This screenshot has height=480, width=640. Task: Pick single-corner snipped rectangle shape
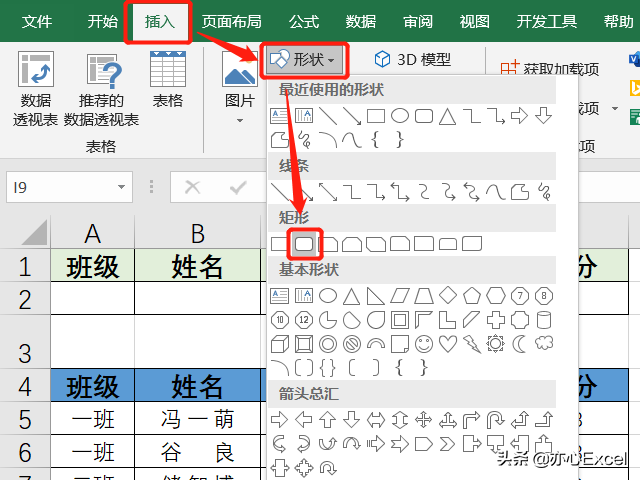point(329,244)
